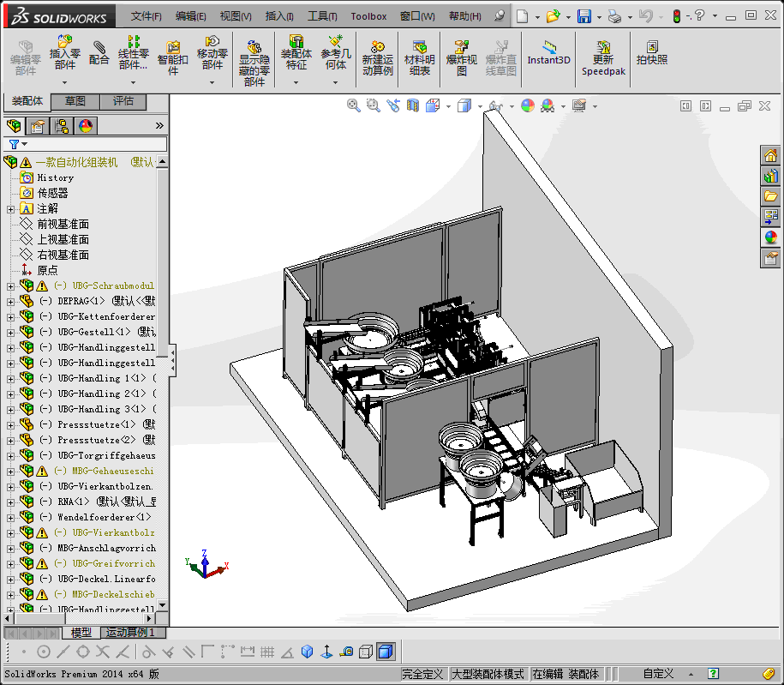This screenshot has height=685, width=784.
Task: Click Edit Appearance color sphere in view toolbar
Action: [x=528, y=105]
